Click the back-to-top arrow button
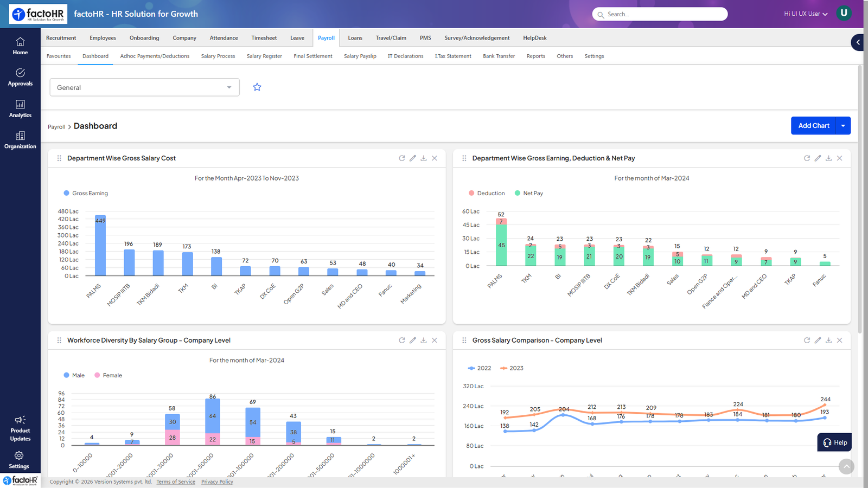This screenshot has height=488, width=868. click(846, 466)
